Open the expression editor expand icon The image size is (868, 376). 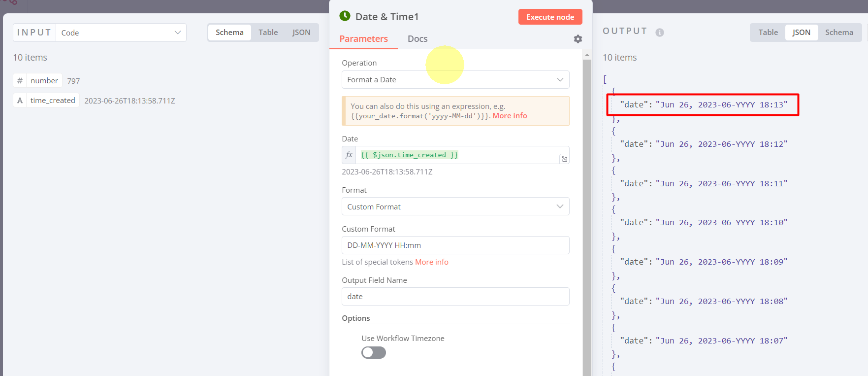click(564, 159)
